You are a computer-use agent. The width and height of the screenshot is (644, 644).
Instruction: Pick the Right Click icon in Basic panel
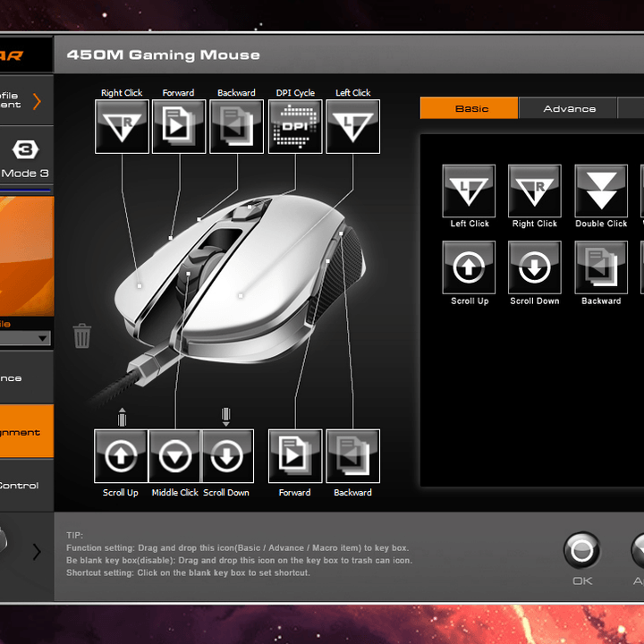pos(534,191)
